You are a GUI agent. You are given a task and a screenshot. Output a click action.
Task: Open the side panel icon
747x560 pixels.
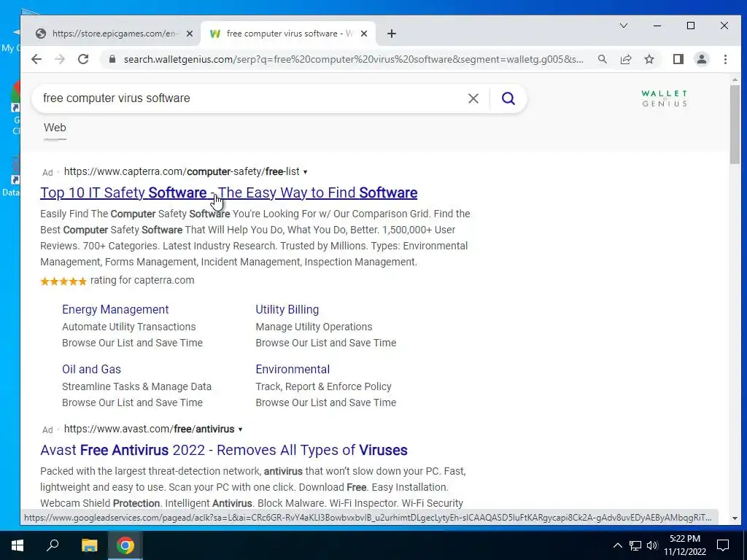point(678,60)
